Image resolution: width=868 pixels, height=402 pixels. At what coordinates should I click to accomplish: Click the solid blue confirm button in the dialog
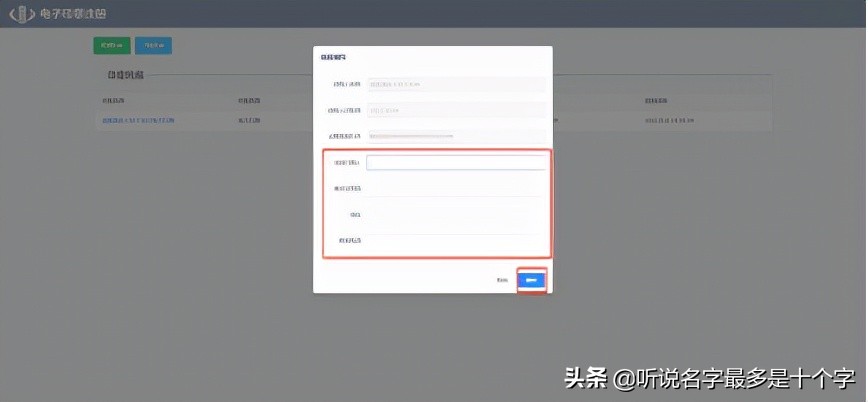(x=531, y=281)
